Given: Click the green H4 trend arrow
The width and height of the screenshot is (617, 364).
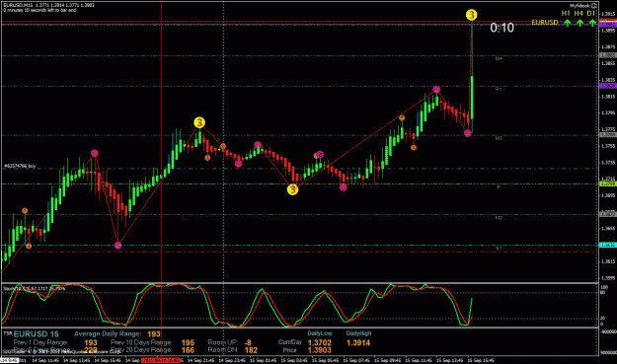Looking at the screenshot, I should [579, 23].
